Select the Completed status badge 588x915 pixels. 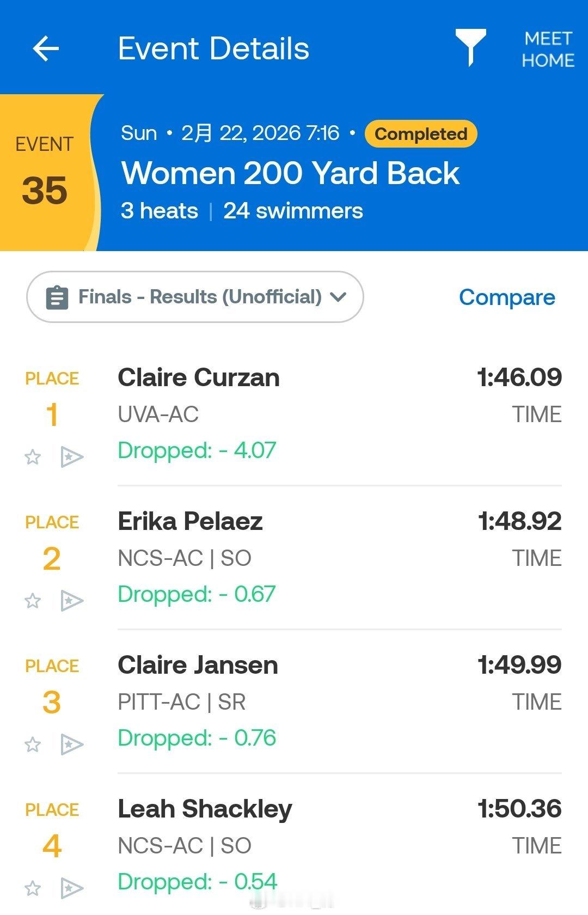(421, 133)
